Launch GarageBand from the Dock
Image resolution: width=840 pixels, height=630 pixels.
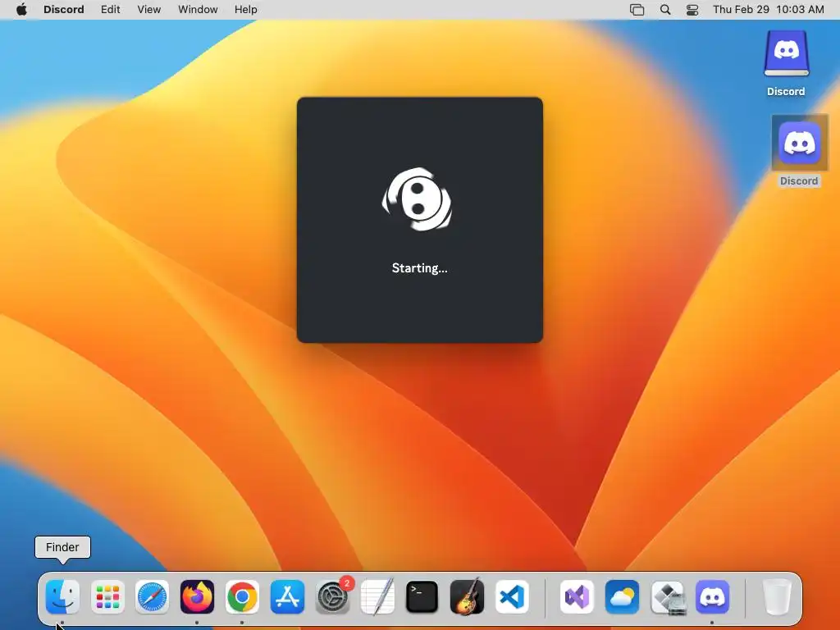pos(467,596)
